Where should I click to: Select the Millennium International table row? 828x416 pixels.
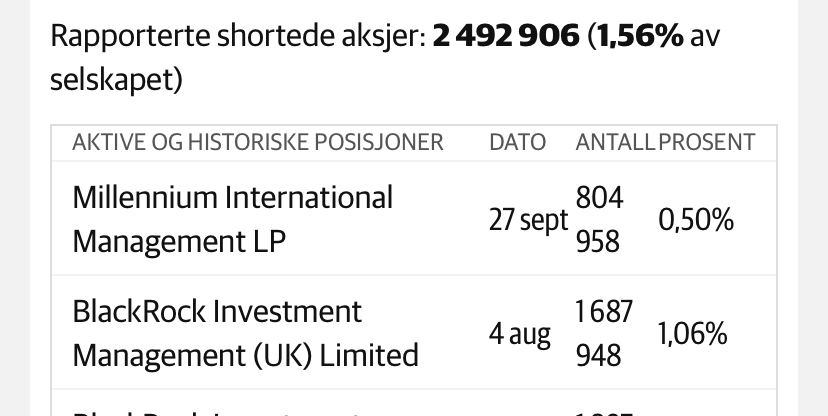(x=414, y=218)
